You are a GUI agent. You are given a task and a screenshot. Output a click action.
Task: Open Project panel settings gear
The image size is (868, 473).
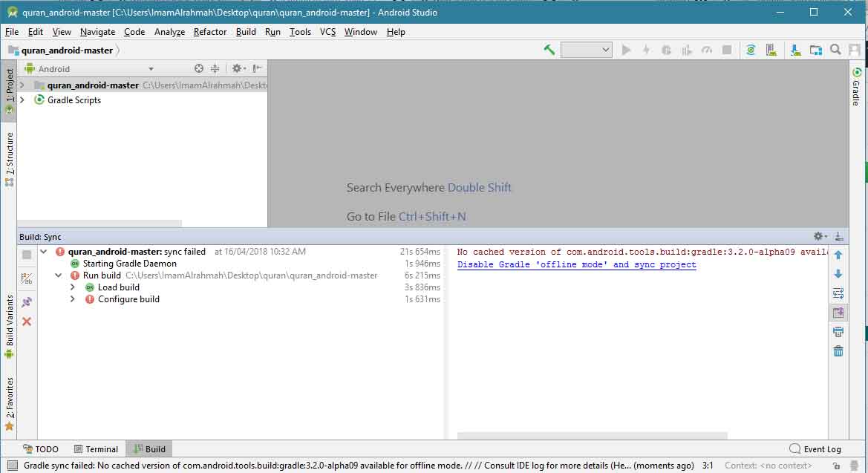tap(238, 68)
